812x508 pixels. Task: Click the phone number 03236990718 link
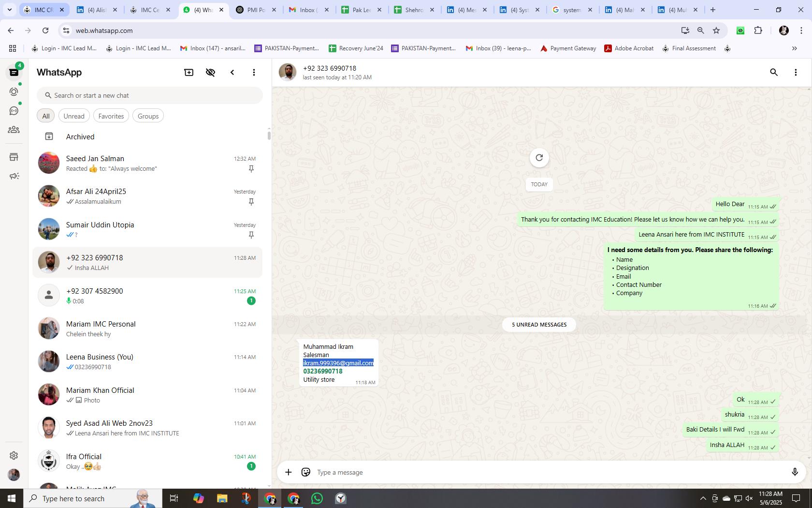point(323,371)
